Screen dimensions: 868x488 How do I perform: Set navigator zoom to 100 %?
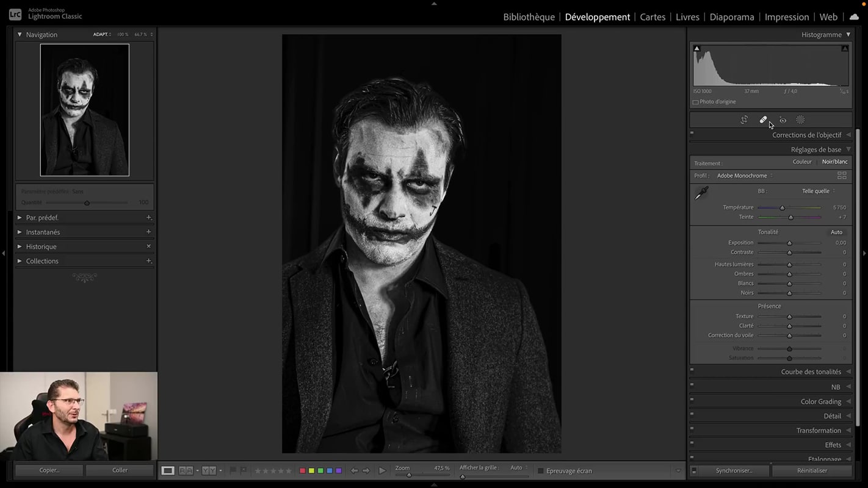click(x=123, y=35)
